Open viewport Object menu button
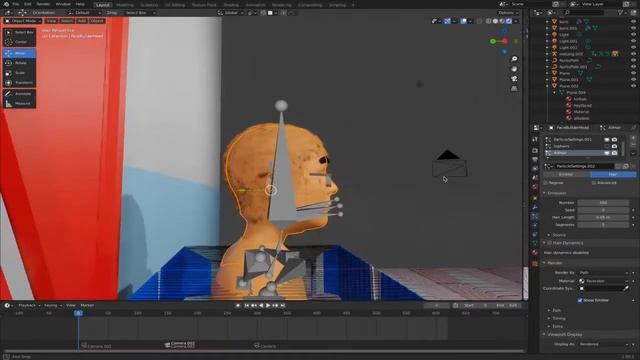Viewport: 640px width, 360px height. [97, 21]
